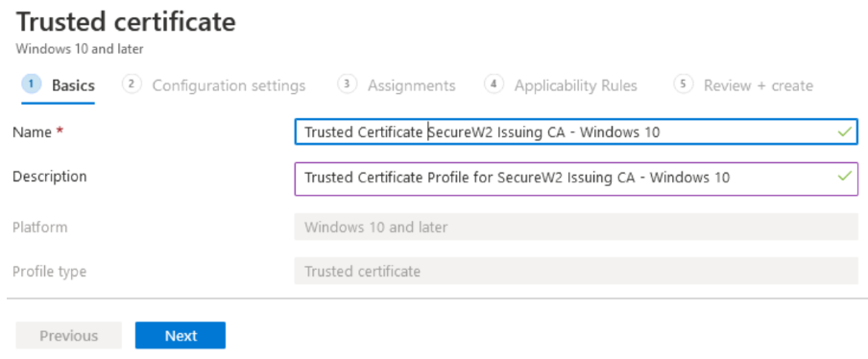Click the step 5 circle for Review + create
Image resolution: width=868 pixels, height=359 pixels.
point(683,84)
